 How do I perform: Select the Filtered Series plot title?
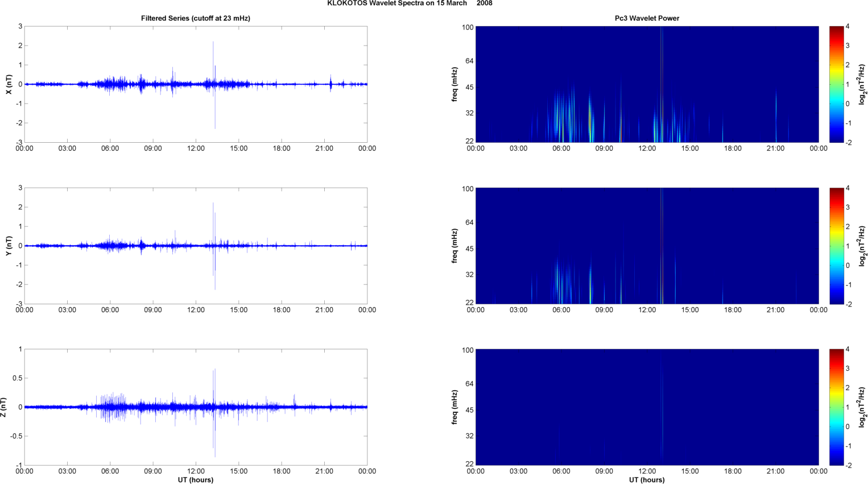195,18
